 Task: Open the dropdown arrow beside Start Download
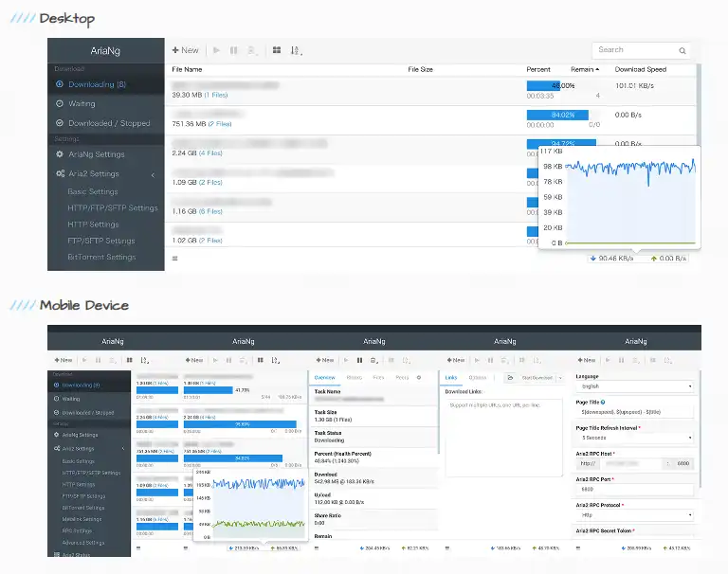[560, 378]
